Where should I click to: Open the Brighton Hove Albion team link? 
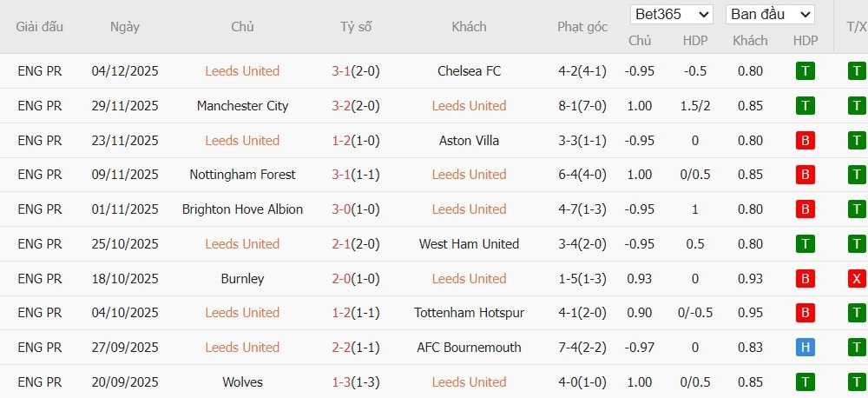click(x=242, y=209)
